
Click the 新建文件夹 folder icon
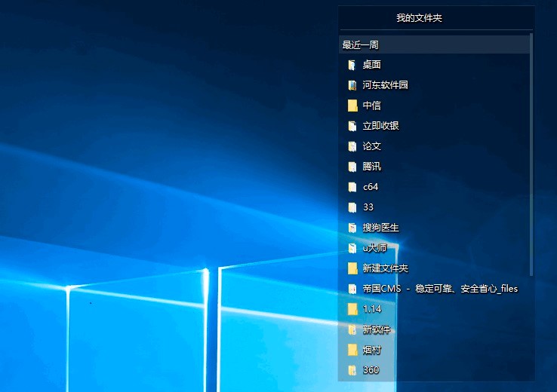352,268
